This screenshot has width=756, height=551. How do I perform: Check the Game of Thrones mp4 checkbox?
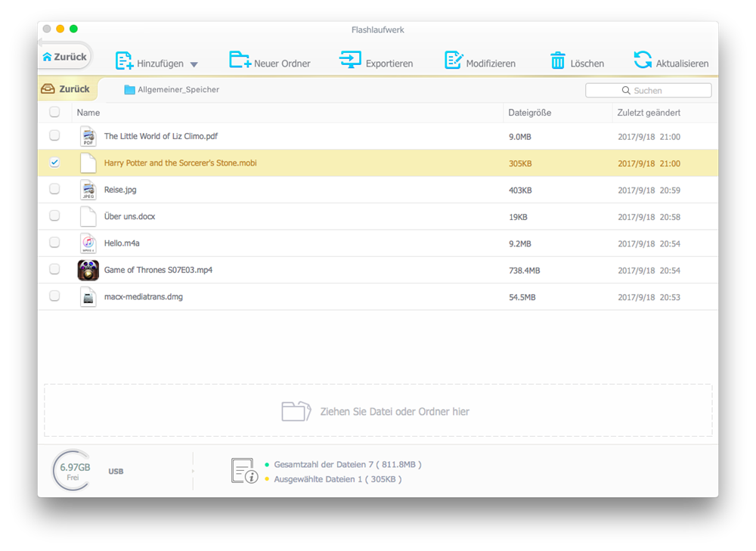coord(54,269)
